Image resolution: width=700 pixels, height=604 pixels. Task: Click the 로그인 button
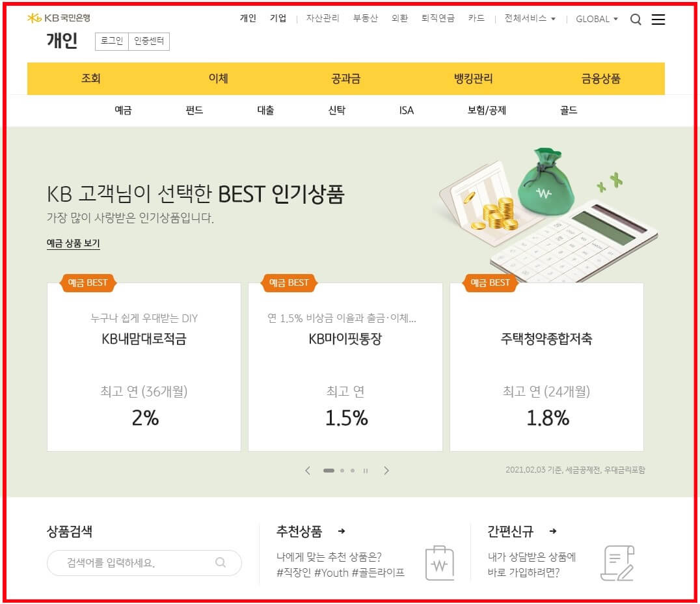coord(111,42)
